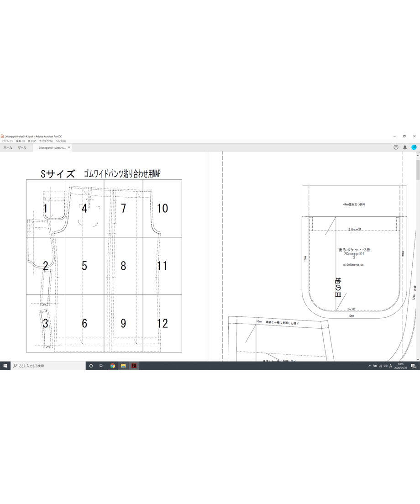420x504 pixels.
Task: Switch to the ツール tab
Action: pyautogui.click(x=22, y=147)
